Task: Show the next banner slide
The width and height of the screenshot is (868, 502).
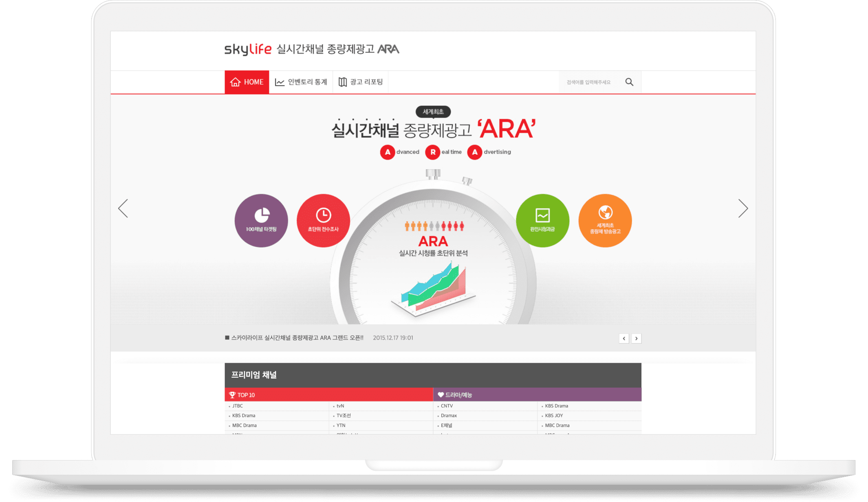Action: click(743, 208)
